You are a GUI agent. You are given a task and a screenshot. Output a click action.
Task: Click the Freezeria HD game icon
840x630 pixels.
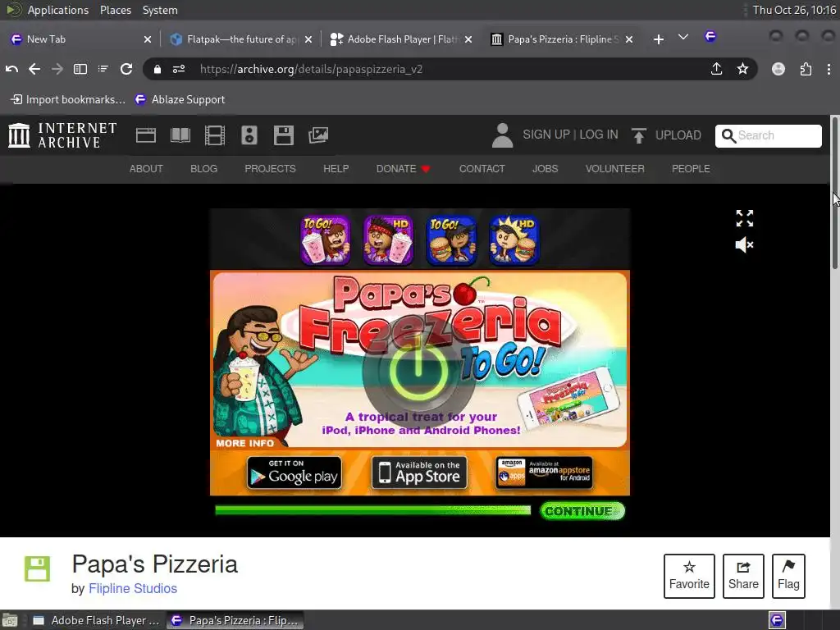(388, 240)
